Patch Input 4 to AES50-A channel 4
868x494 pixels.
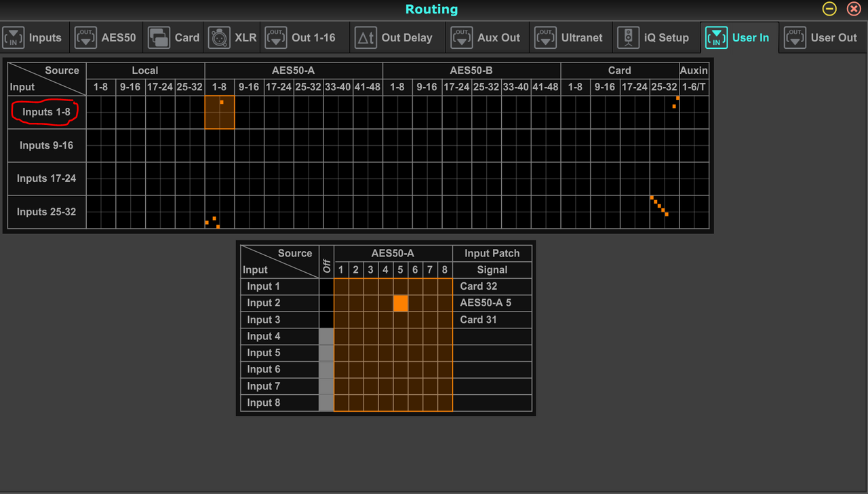click(386, 337)
